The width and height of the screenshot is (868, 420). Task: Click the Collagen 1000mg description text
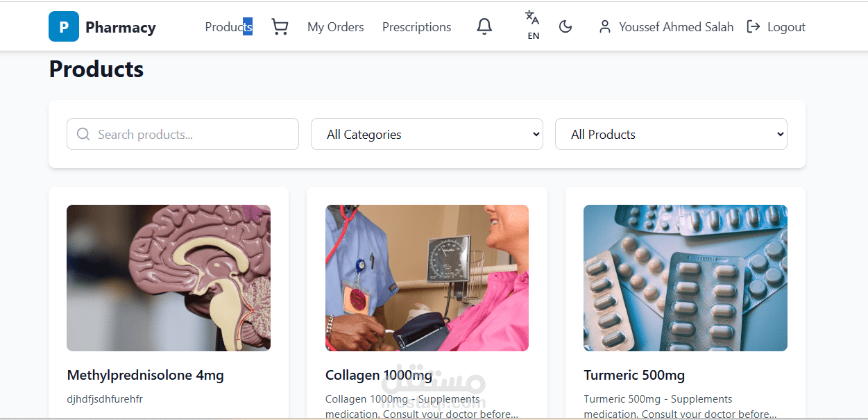(422, 407)
